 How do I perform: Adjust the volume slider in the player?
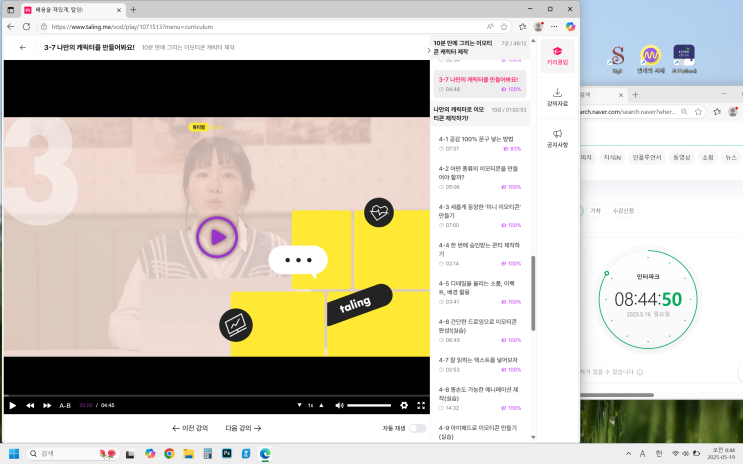click(x=369, y=405)
